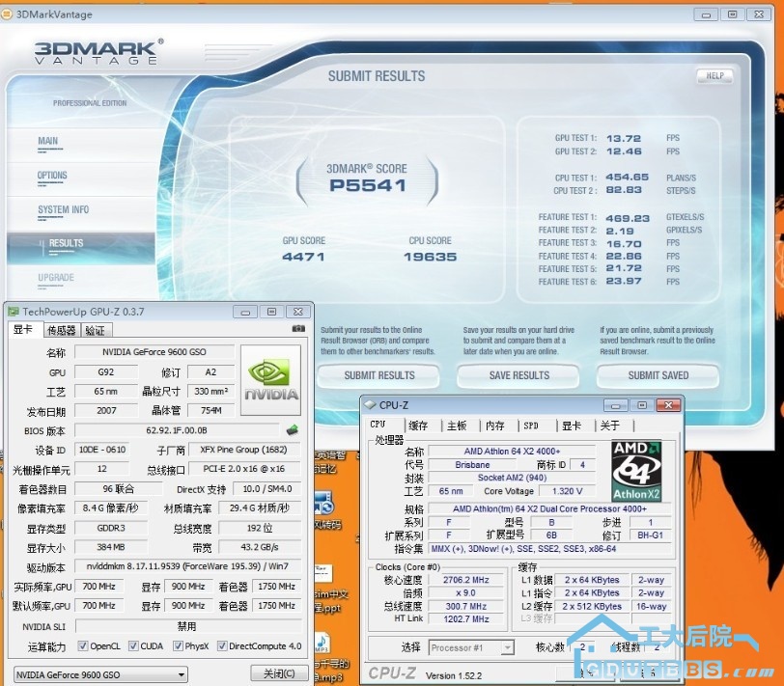
Task: Click the GPU-Z camera screenshot icon
Action: tap(297, 329)
